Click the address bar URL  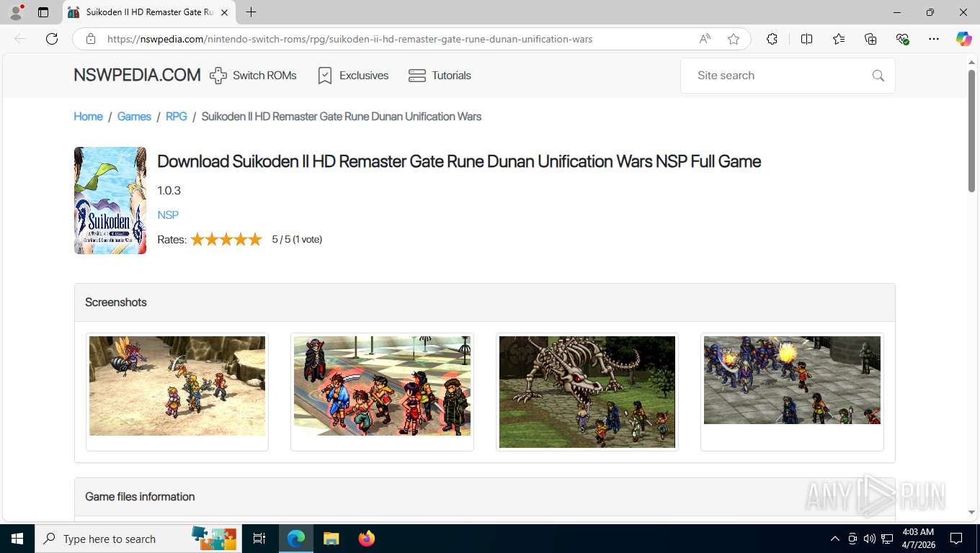pyautogui.click(x=349, y=39)
